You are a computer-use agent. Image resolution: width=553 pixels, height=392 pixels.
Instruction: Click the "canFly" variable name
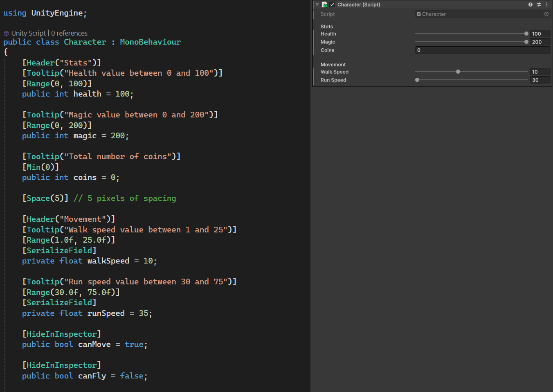(x=92, y=376)
